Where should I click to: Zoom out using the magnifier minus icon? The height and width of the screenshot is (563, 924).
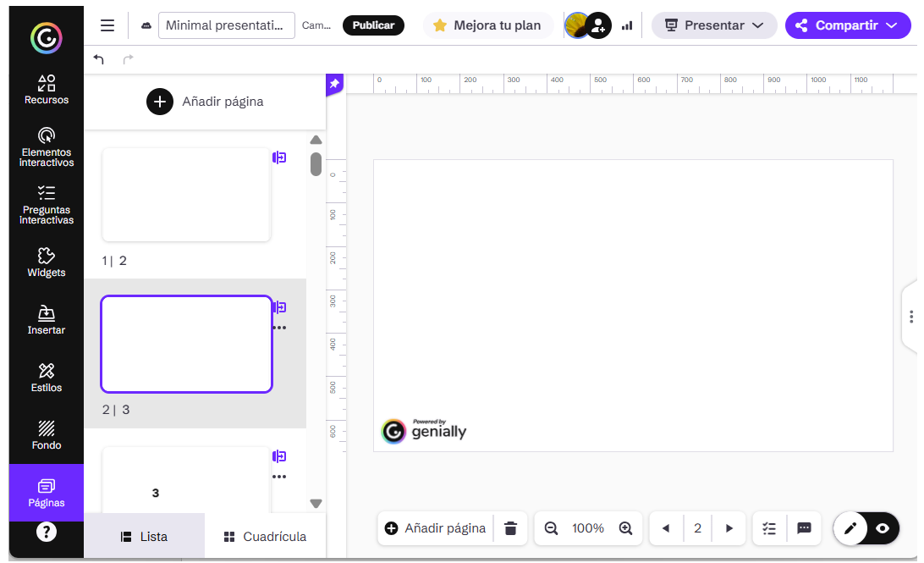pyautogui.click(x=551, y=528)
